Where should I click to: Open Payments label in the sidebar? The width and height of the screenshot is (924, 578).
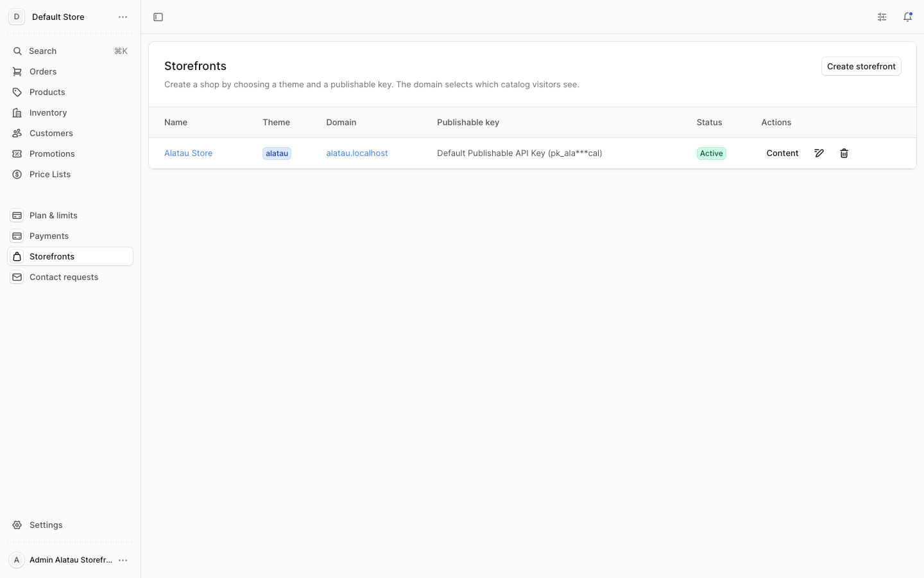pyautogui.click(x=49, y=236)
